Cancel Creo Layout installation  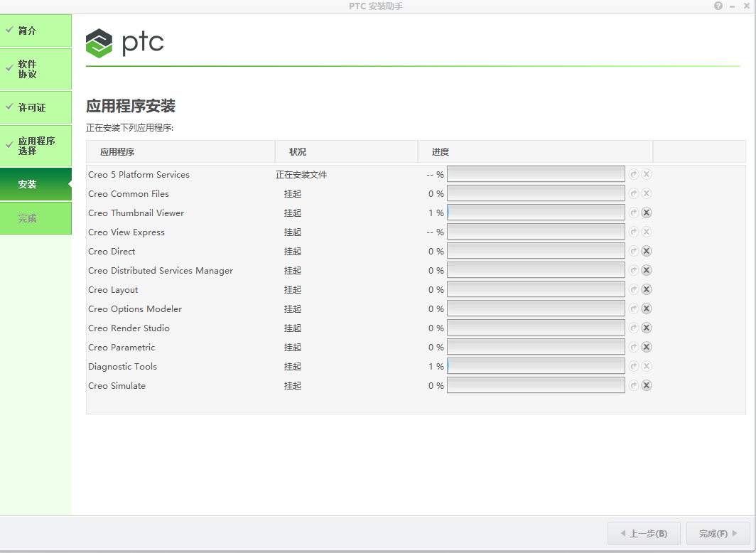tap(647, 289)
